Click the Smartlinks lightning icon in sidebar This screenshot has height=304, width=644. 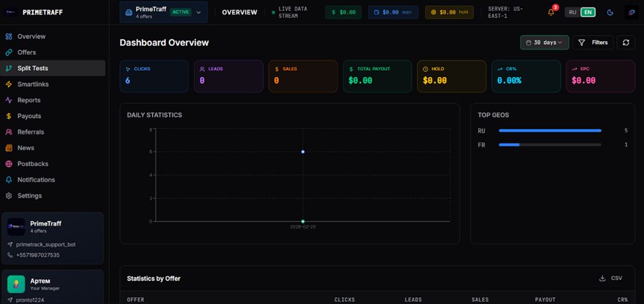(9, 84)
